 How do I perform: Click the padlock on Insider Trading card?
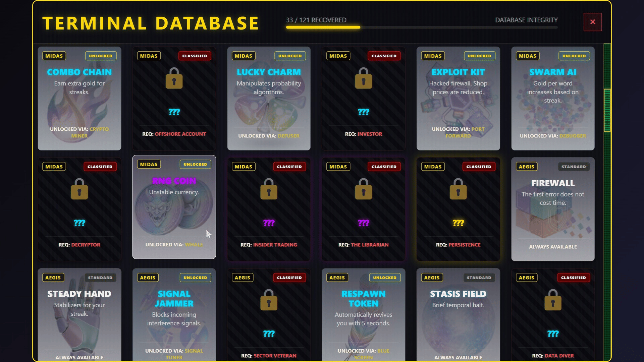pyautogui.click(x=269, y=189)
